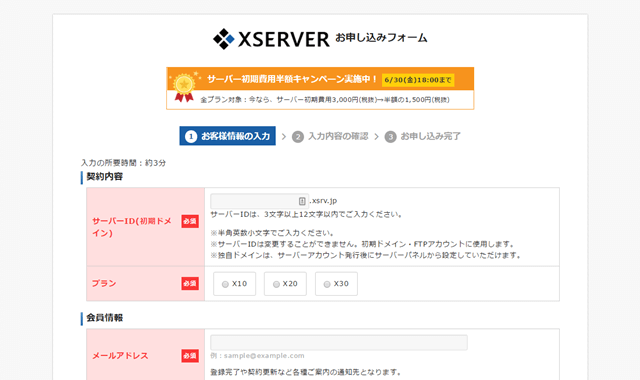
Task: Click the XSERVER diamond logo icon
Action: [x=224, y=39]
